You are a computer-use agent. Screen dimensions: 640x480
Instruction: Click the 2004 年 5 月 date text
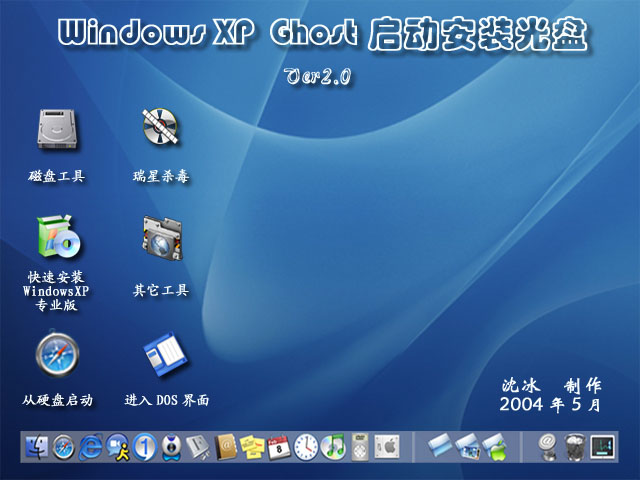[550, 404]
